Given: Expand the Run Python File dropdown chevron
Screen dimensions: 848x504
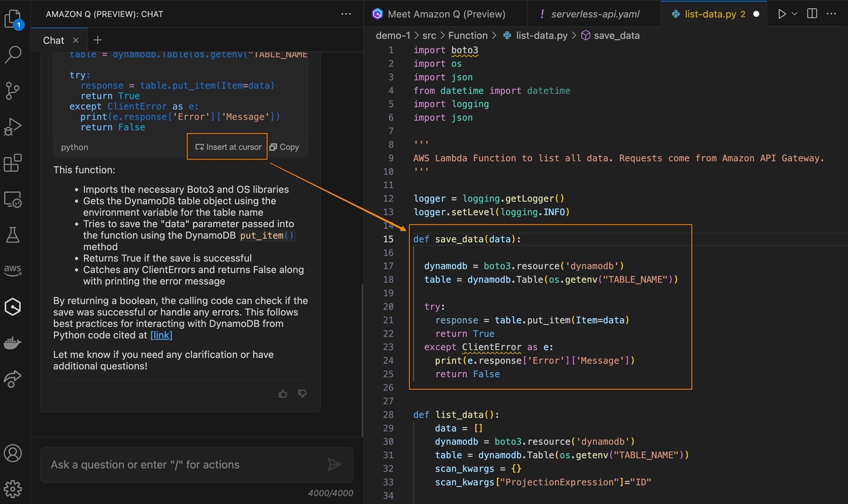Looking at the screenshot, I should click(x=794, y=14).
